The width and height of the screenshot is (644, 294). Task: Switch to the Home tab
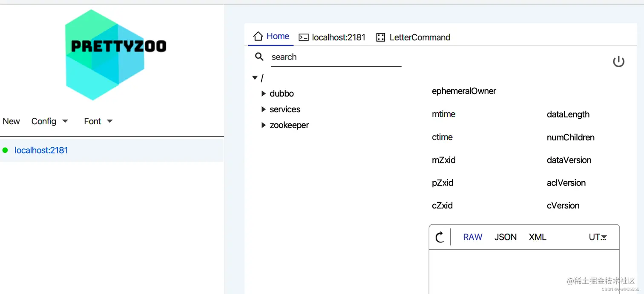point(271,37)
